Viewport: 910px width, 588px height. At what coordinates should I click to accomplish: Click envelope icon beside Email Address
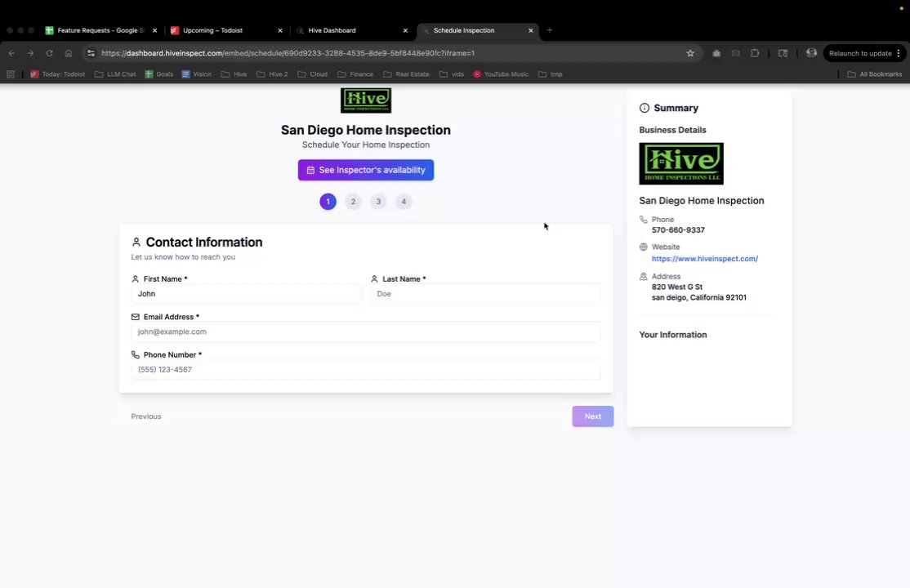point(136,317)
